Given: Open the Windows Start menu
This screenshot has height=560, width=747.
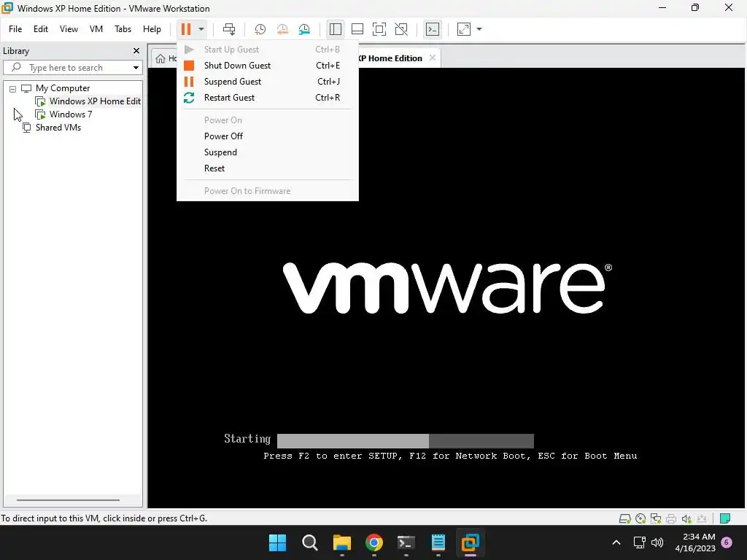Looking at the screenshot, I should click(277, 542).
